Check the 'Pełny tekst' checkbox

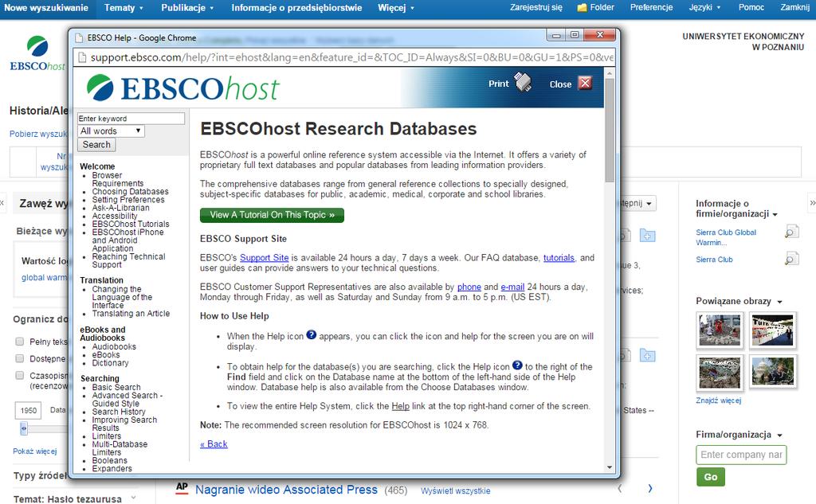tap(20, 342)
